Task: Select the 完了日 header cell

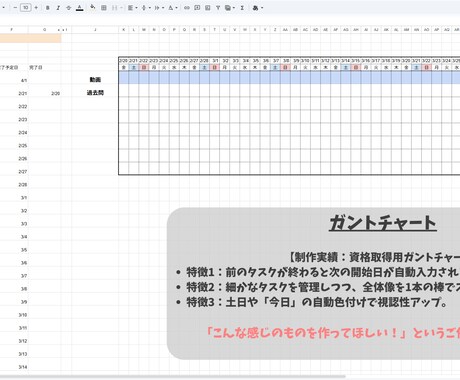Action: [45, 67]
